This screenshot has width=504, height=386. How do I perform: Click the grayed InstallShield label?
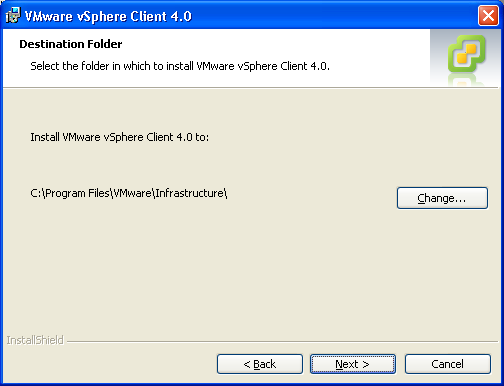click(35, 340)
